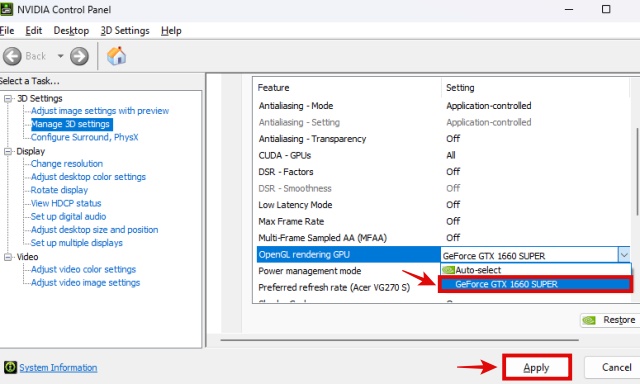
Task: Open Set up multiple displays
Action: [76, 243]
